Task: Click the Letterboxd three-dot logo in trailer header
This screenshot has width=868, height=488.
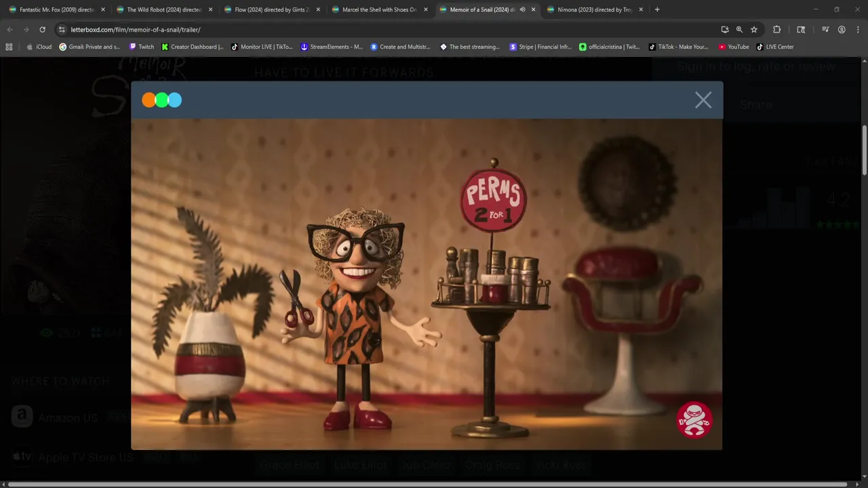Action: point(161,100)
